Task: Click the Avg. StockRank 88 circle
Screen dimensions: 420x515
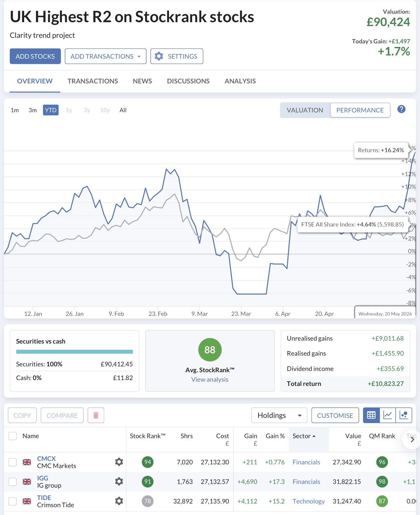Action: click(210, 350)
